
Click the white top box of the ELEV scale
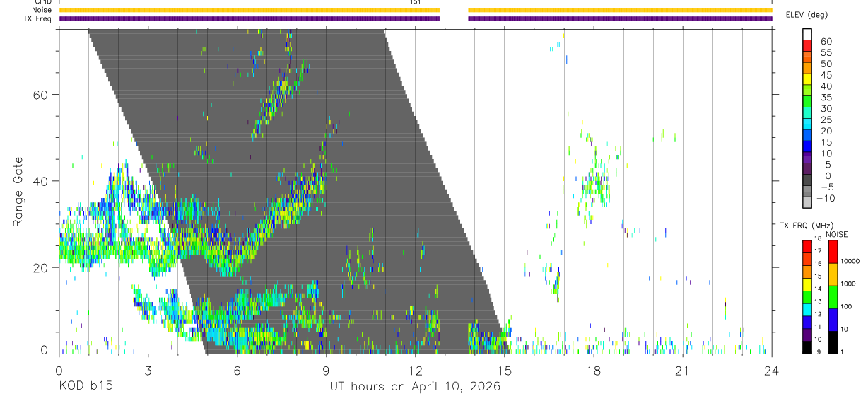click(807, 34)
